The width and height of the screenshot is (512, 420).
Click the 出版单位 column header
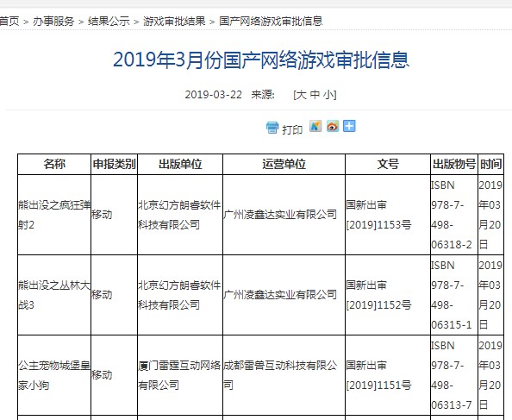[180, 164]
